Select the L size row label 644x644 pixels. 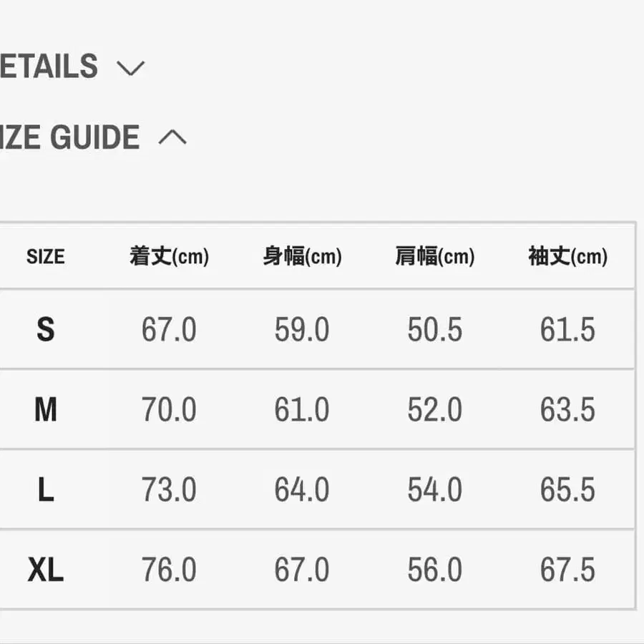(45, 490)
